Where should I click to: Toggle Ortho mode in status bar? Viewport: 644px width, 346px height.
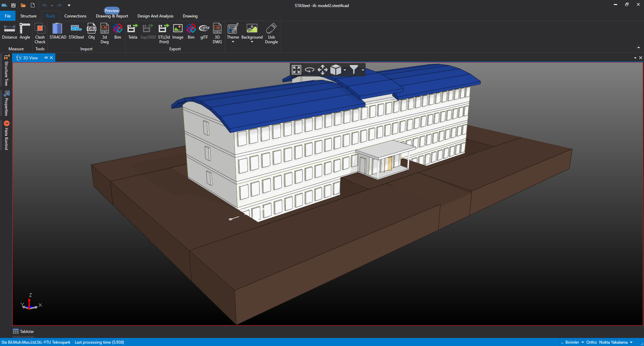coord(591,342)
